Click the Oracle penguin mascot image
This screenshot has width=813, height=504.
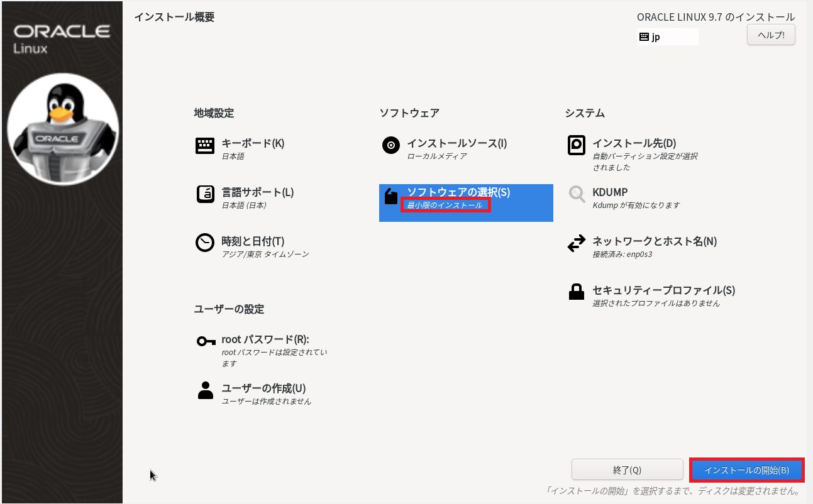(x=63, y=134)
